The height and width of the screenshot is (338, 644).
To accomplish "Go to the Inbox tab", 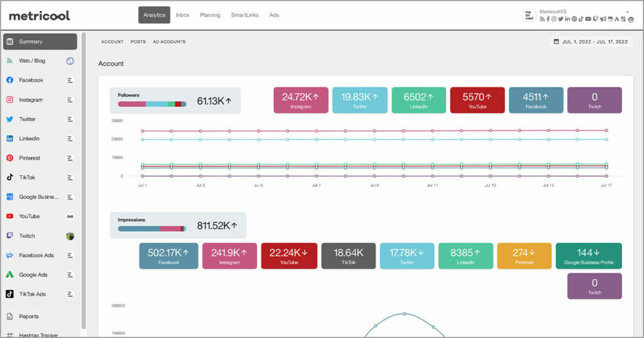I will [182, 15].
